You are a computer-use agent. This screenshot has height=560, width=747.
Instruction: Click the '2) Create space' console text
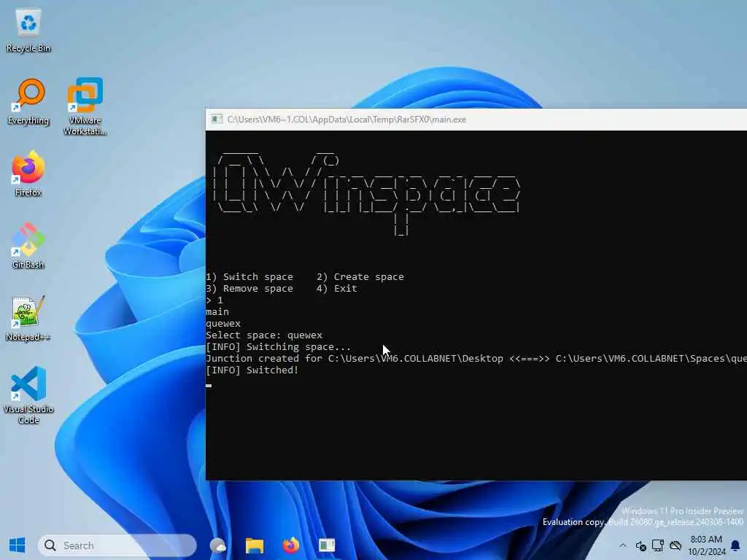pos(360,276)
